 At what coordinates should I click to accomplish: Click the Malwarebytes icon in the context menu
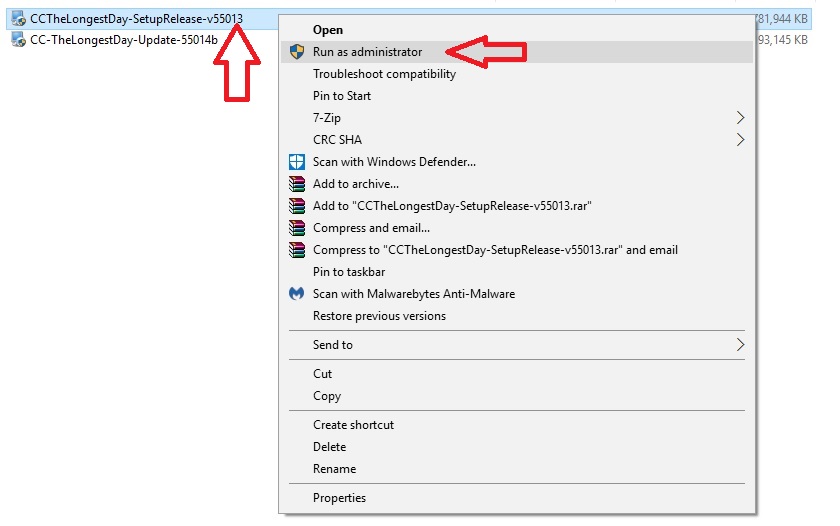coord(296,294)
